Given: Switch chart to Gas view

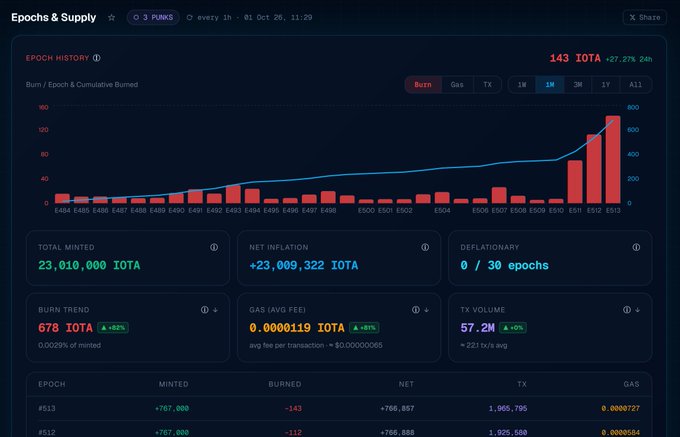Looking at the screenshot, I should [457, 85].
